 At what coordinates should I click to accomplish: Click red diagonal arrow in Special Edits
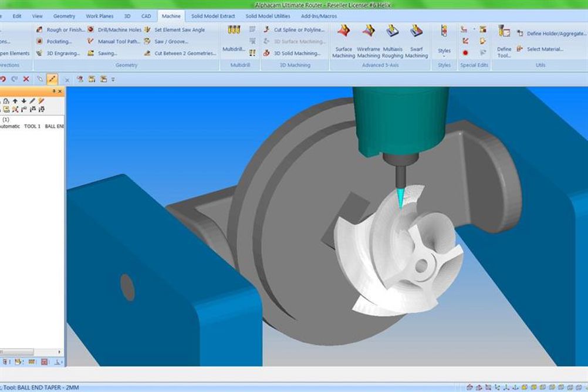(x=465, y=40)
